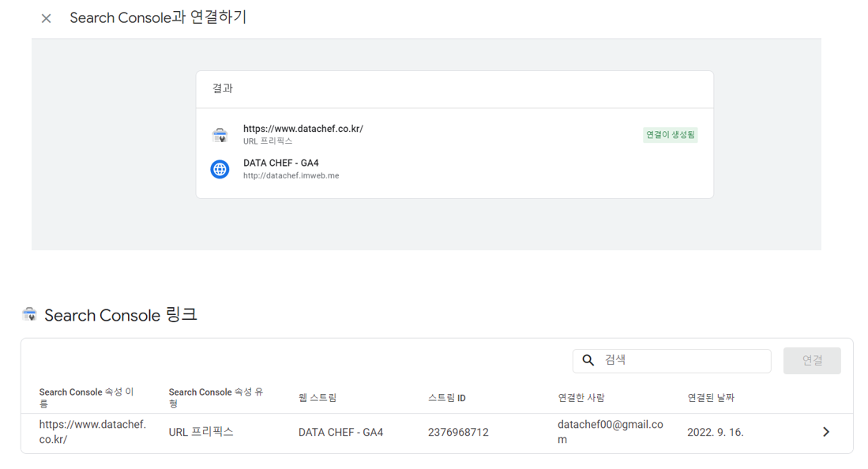Click the Search Console icon in results
The image size is (868, 469).
pyautogui.click(x=220, y=135)
